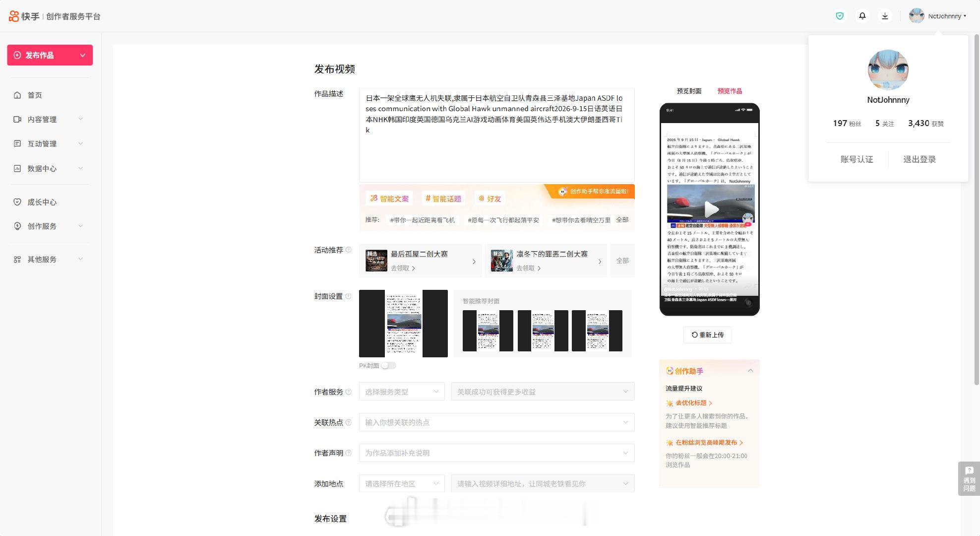Click the 其他服务 grid icon
The height and width of the screenshot is (536, 980).
click(17, 259)
